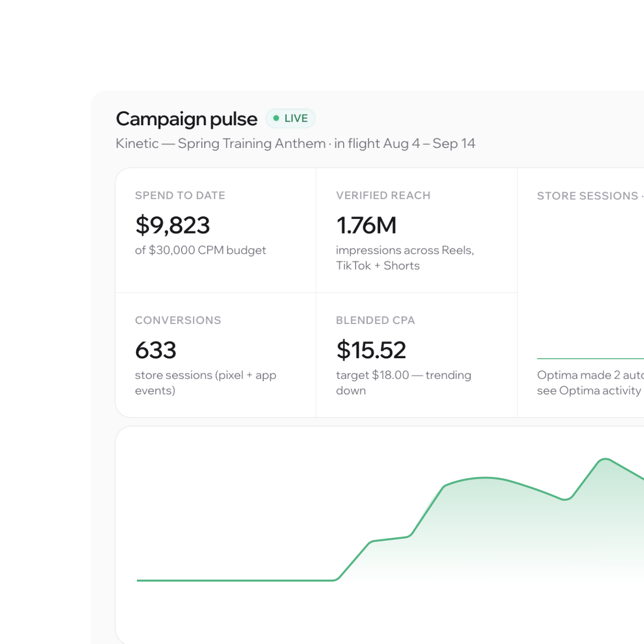The width and height of the screenshot is (644, 644).
Task: Click the green dot in LIVE badge
Action: tap(276, 118)
